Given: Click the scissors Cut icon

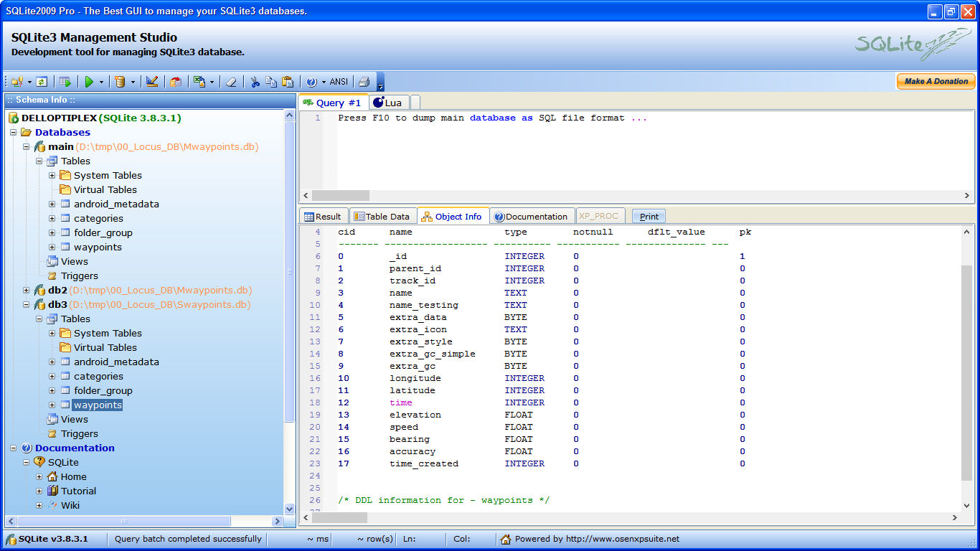Looking at the screenshot, I should 255,82.
